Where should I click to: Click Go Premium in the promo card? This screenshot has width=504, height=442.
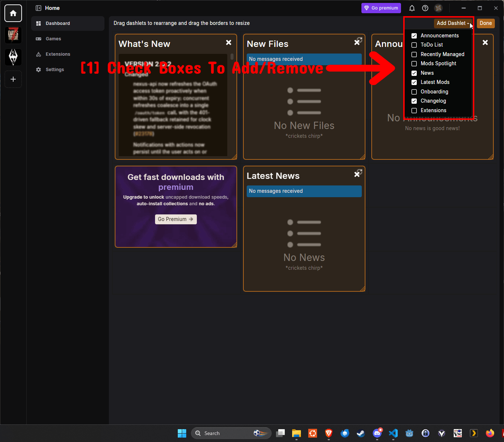176,219
